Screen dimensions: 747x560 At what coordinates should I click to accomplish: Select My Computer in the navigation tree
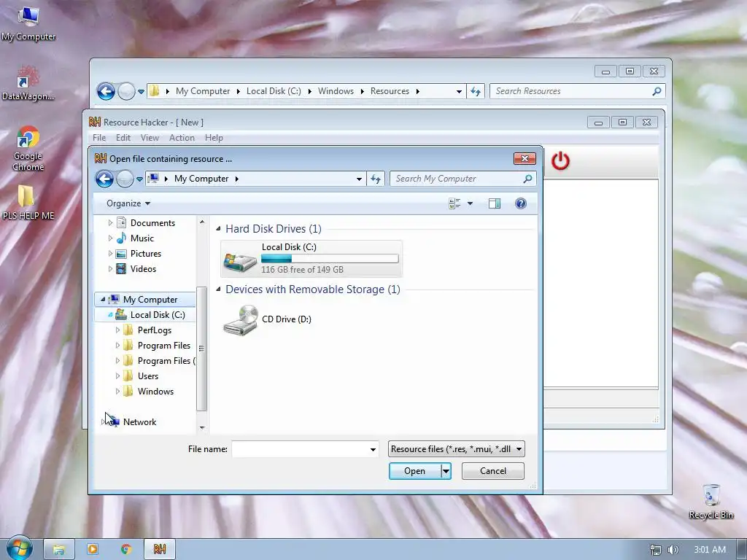point(150,300)
